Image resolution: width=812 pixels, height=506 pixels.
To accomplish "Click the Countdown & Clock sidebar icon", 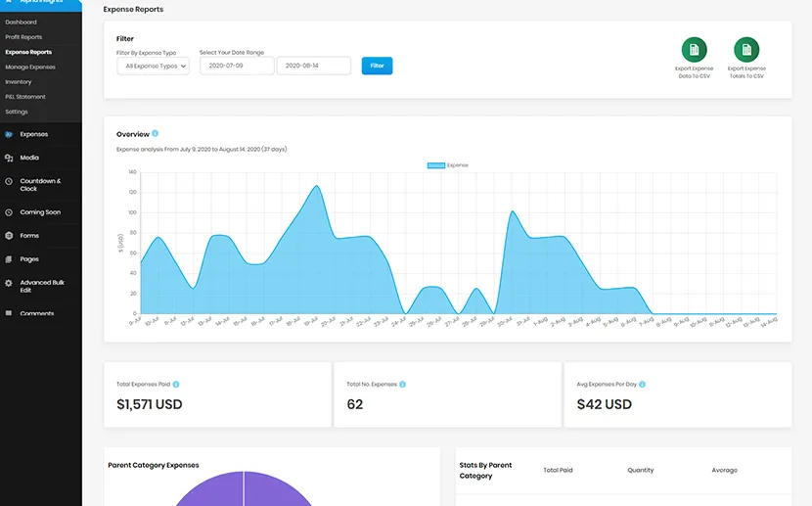I will (9, 181).
